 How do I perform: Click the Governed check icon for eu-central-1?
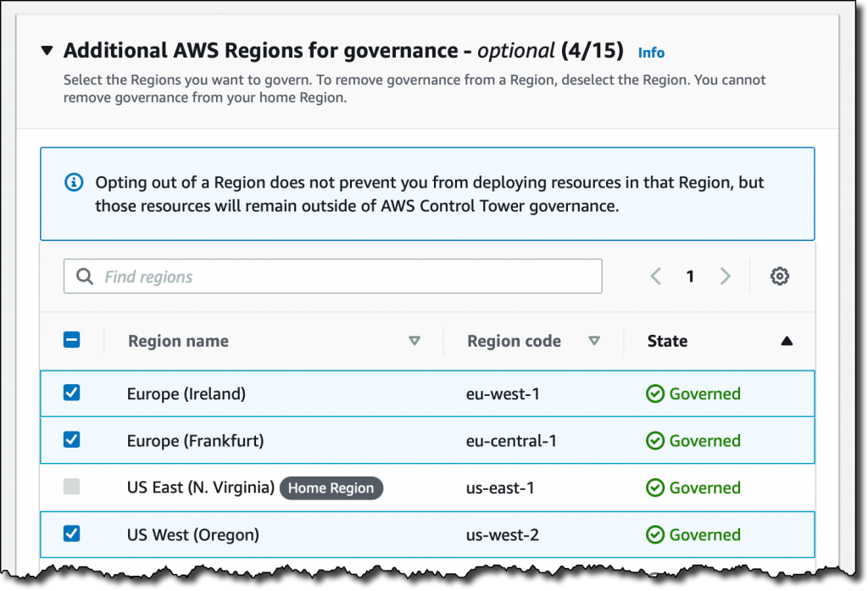[655, 441]
